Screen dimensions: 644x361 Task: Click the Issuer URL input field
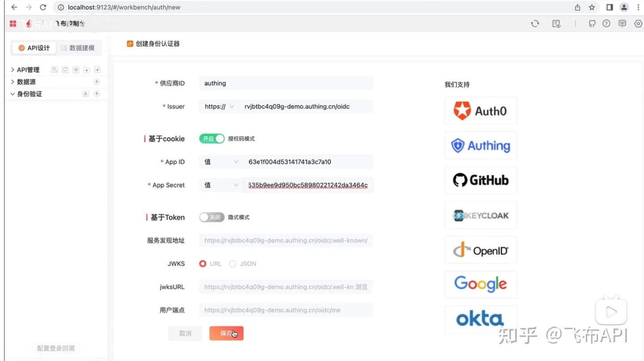pyautogui.click(x=306, y=106)
